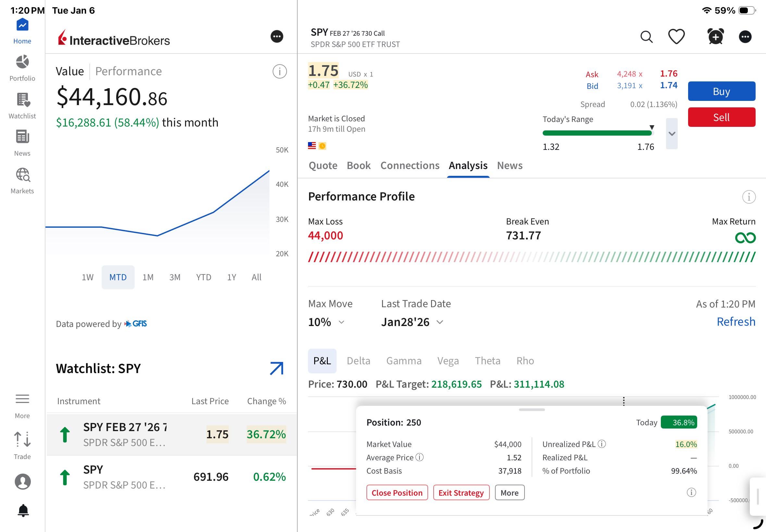This screenshot has width=766, height=532.
Task: Click the Close Position button
Action: 397,493
